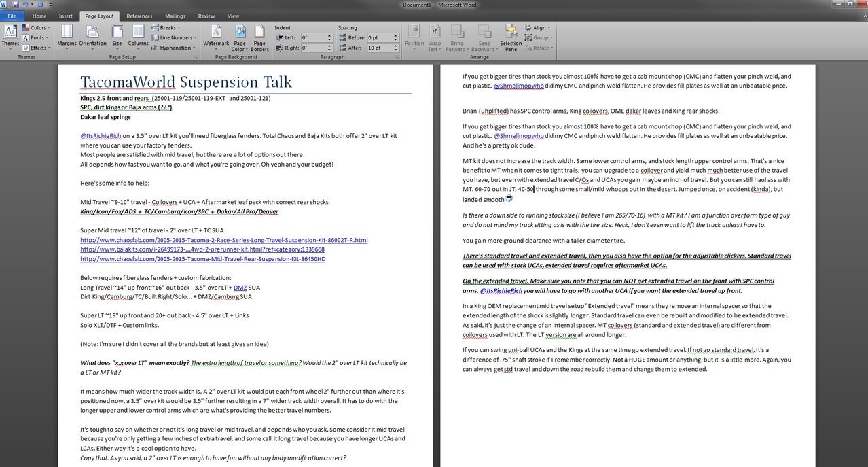The height and width of the screenshot is (467, 868).
Task: Click the sunglasses emoji after 'landed smooth'
Action: coord(509,198)
